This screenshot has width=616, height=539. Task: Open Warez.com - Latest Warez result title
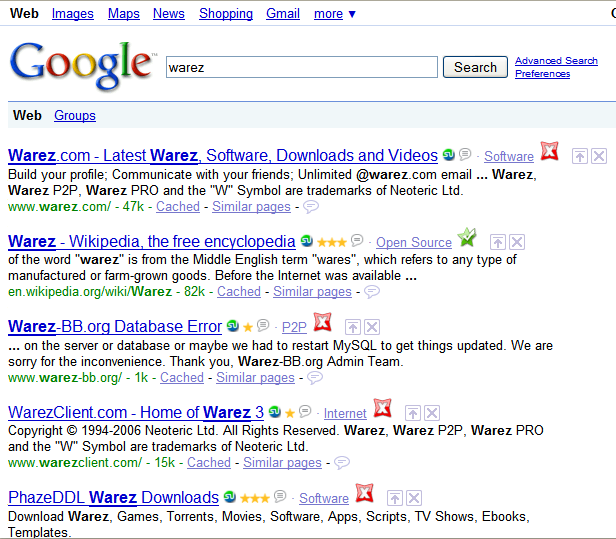pyautogui.click(x=223, y=156)
